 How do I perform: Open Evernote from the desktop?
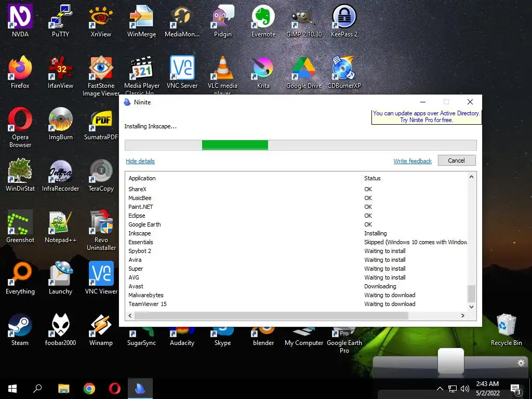click(x=263, y=20)
